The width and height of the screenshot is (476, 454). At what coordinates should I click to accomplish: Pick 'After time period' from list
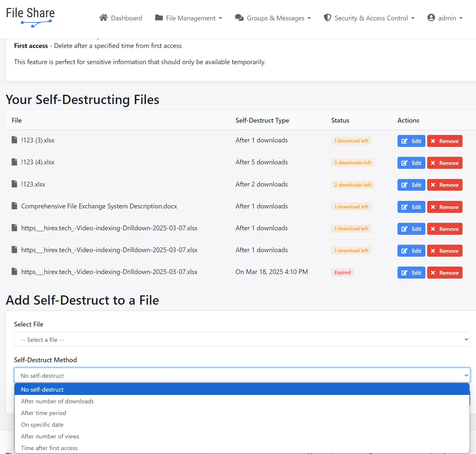[43, 413]
